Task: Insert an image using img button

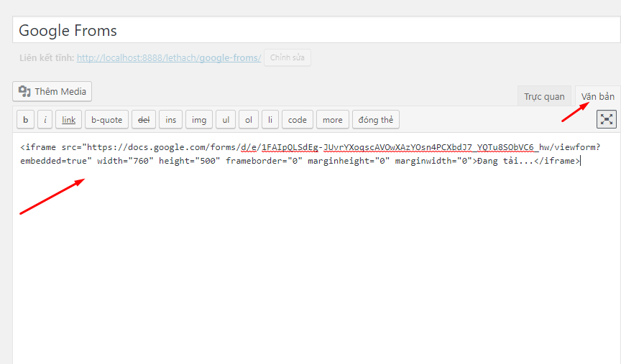Action: [x=198, y=120]
